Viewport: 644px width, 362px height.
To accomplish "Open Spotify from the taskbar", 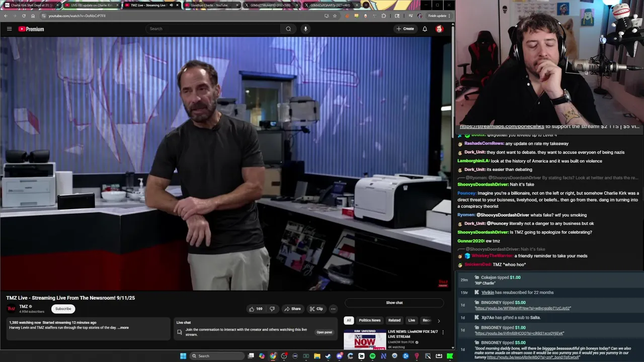I will click(x=372, y=356).
